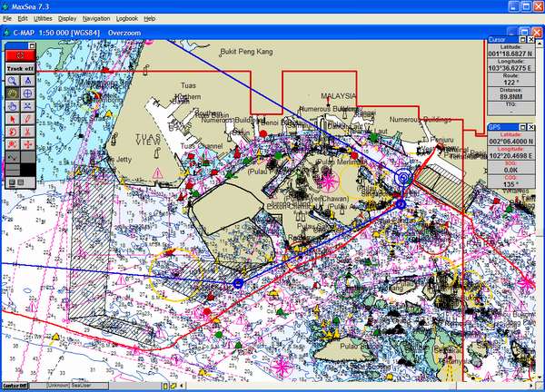Screen dimensions: 545x392
Task: Collapse the GPS panel
Action: coord(523,127)
